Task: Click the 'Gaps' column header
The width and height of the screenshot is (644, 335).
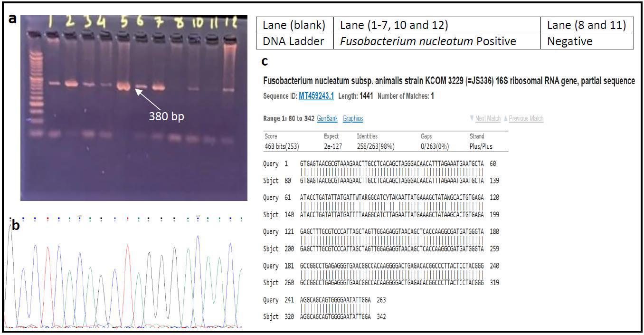Action: click(426, 136)
